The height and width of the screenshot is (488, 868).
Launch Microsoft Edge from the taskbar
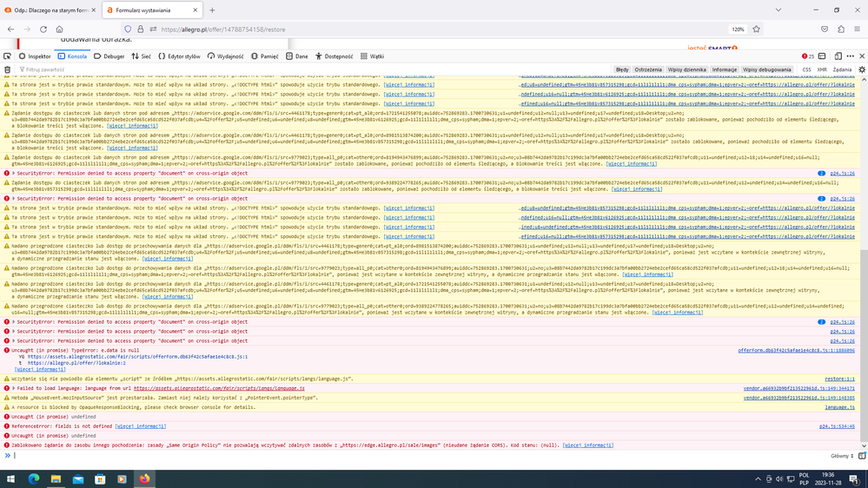pyautogui.click(x=34, y=478)
